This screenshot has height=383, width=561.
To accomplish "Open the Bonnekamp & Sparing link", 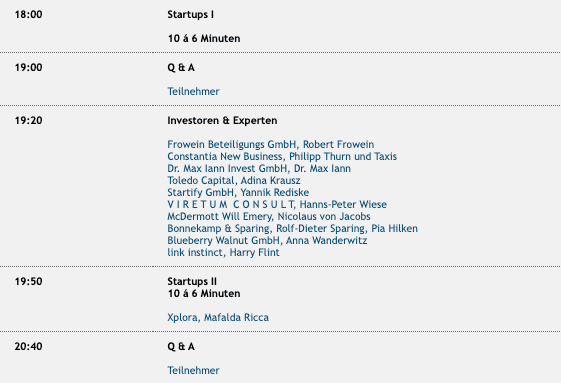I will (x=292, y=228).
